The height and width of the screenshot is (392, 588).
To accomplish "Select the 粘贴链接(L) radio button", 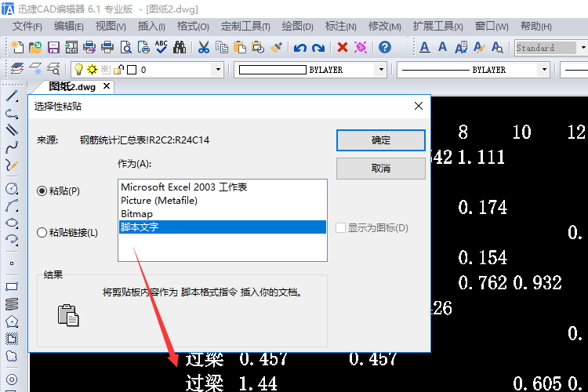I will 42,233.
